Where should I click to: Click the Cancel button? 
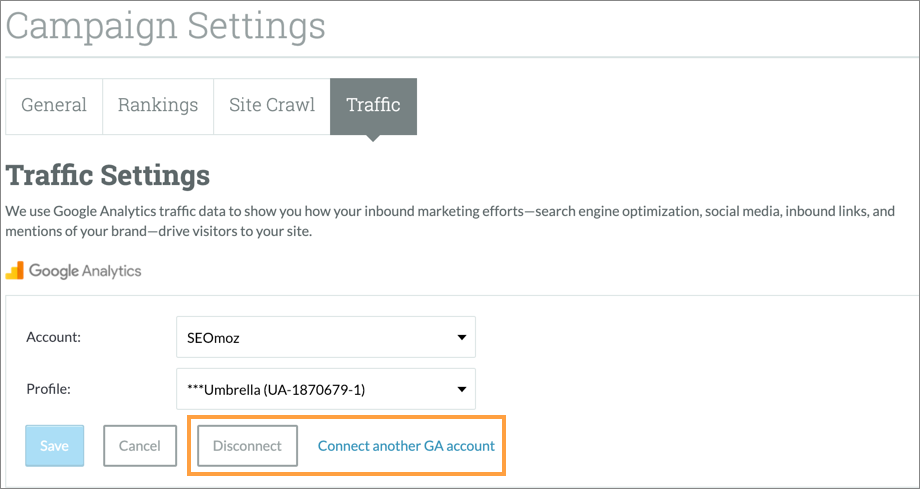[139, 446]
